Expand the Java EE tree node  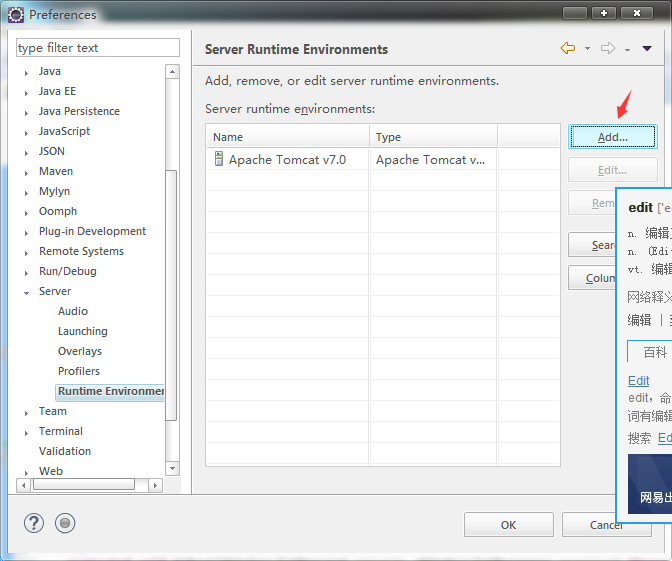click(26, 93)
